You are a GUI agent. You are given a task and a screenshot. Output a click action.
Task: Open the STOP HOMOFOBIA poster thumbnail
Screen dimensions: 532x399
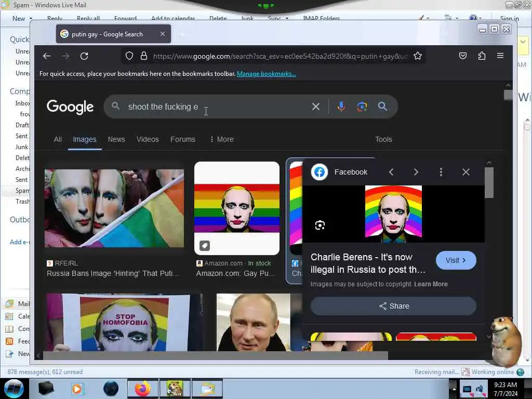click(x=125, y=322)
